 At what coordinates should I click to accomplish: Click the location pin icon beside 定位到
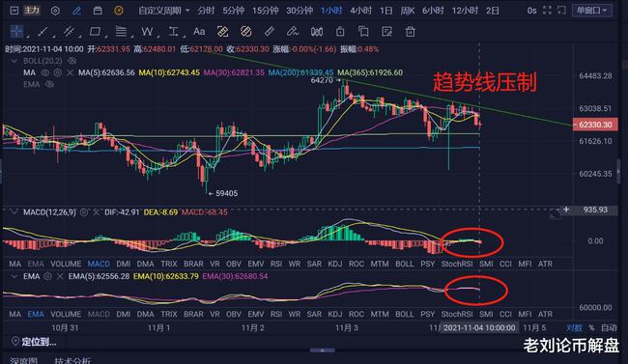pos(15,341)
